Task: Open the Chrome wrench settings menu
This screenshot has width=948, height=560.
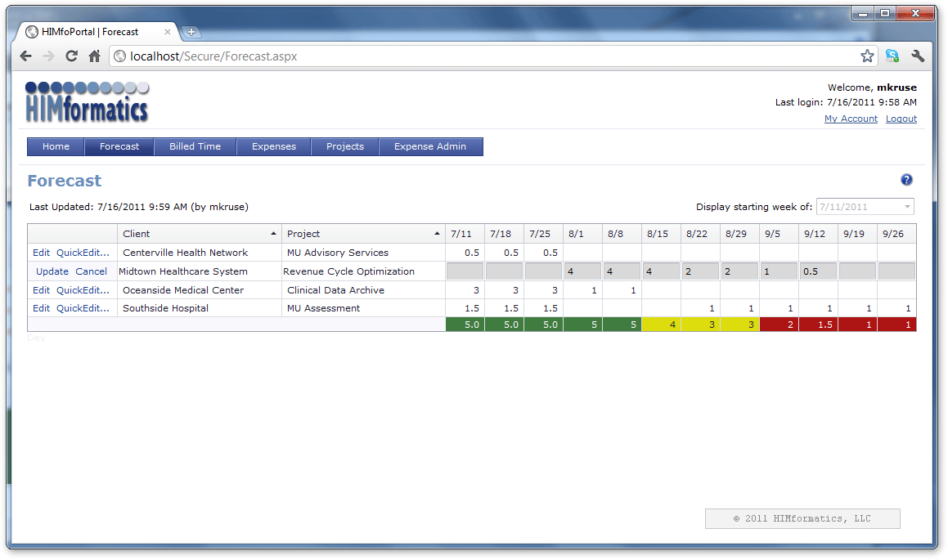Action: click(918, 56)
